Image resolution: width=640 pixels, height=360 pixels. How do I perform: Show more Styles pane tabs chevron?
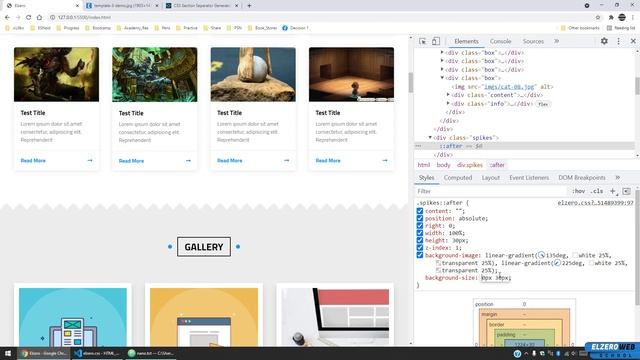tap(618, 178)
